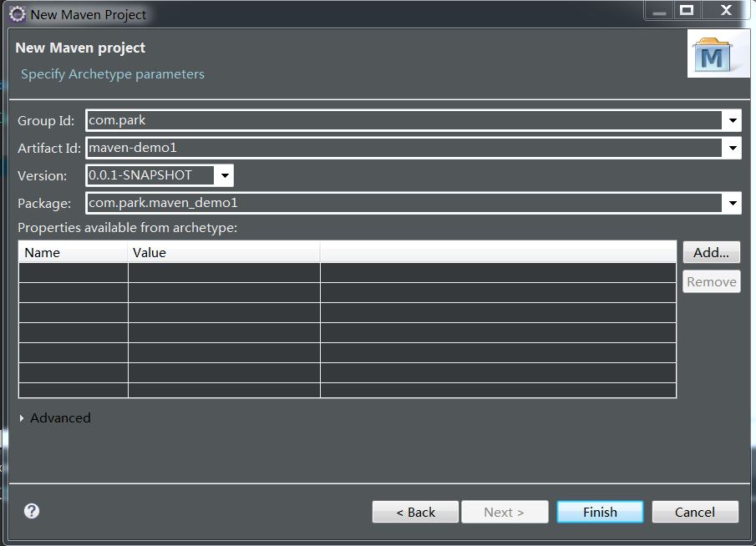Open the Artifact Id dropdown arrow
The width and height of the screenshot is (756, 546).
tap(733, 148)
